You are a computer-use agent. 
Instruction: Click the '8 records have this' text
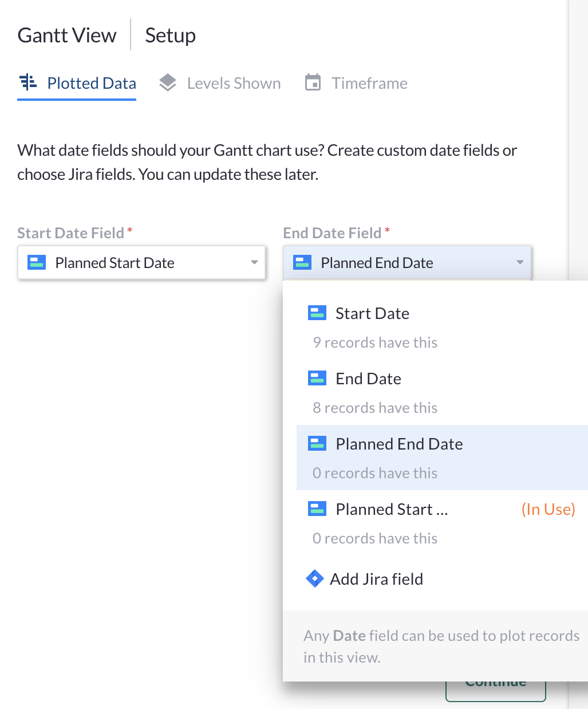(375, 408)
